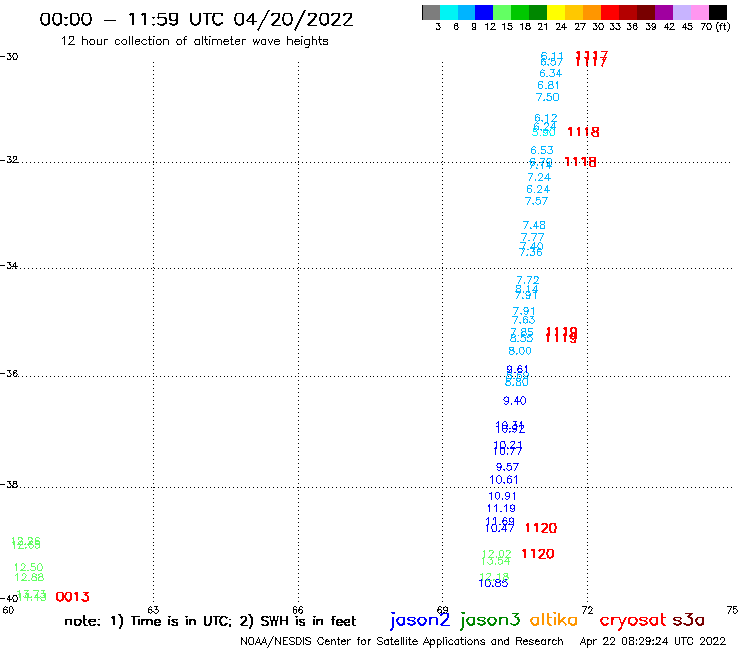The image size is (740, 650).
Task: Click the latitude axis label -34
Action: pos(9,266)
